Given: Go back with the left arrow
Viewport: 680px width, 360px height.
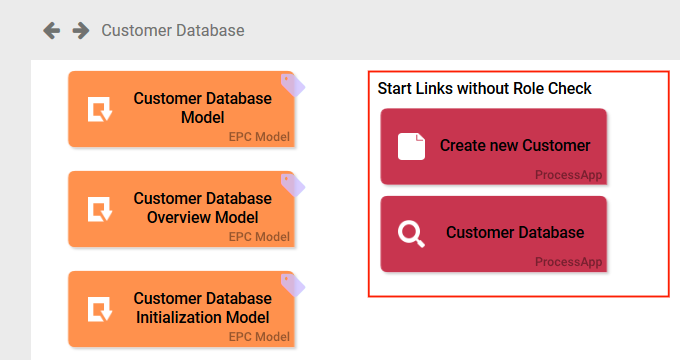Looking at the screenshot, I should [52, 30].
